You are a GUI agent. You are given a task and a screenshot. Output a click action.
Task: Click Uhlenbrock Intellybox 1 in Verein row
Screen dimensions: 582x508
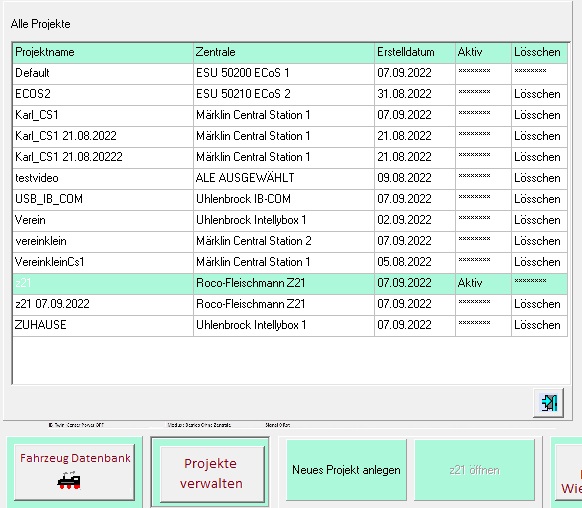click(x=284, y=220)
